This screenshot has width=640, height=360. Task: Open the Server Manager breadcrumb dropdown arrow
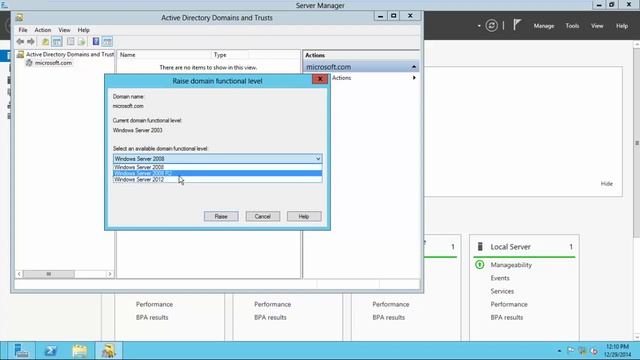coord(479,26)
